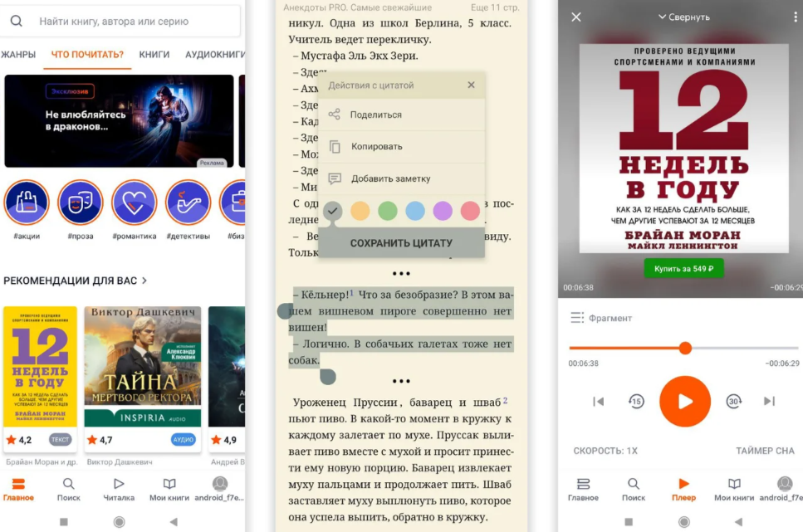The image size is (803, 532).
Task: Open the dragons exclusive promo banner
Action: click(x=119, y=121)
